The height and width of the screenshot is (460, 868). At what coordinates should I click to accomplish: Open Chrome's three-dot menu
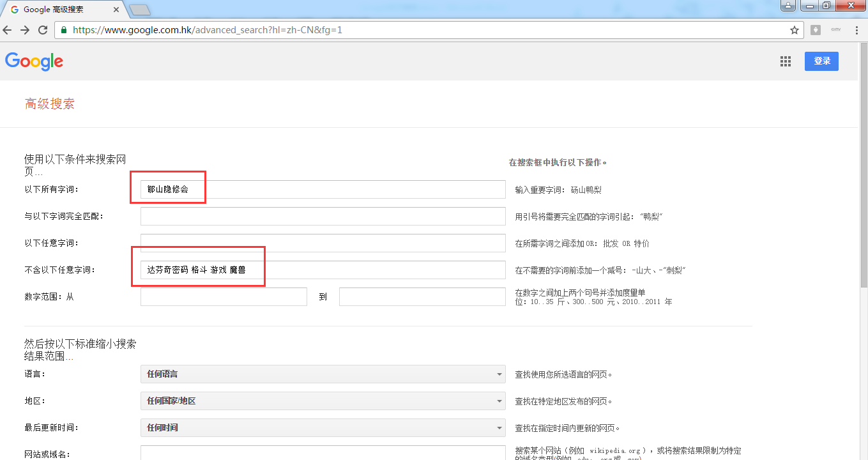(x=856, y=30)
